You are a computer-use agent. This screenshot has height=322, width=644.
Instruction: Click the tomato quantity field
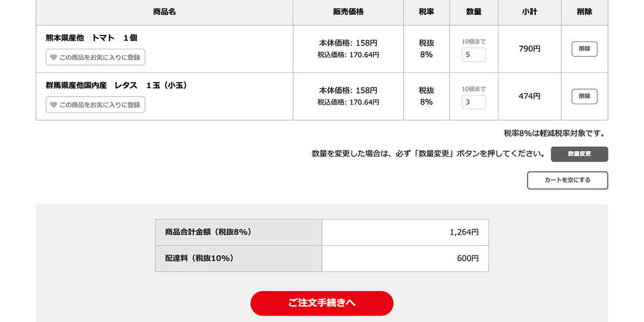coord(474,55)
